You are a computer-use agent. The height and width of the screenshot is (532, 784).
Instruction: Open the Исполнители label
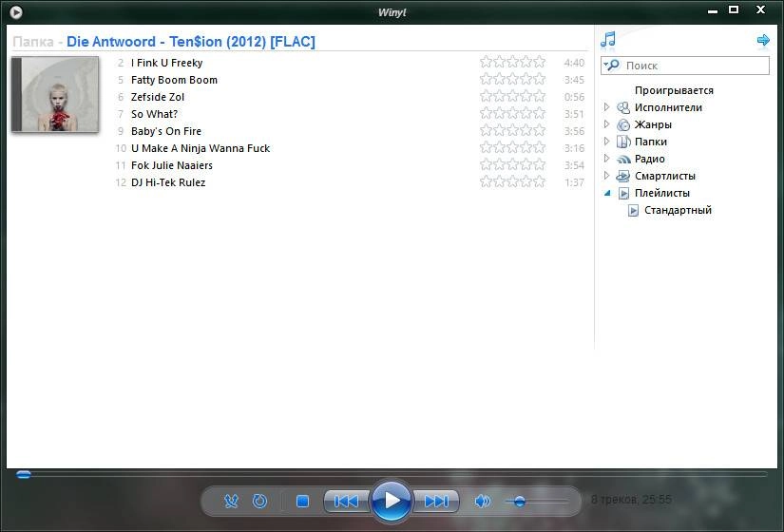pyautogui.click(x=668, y=107)
